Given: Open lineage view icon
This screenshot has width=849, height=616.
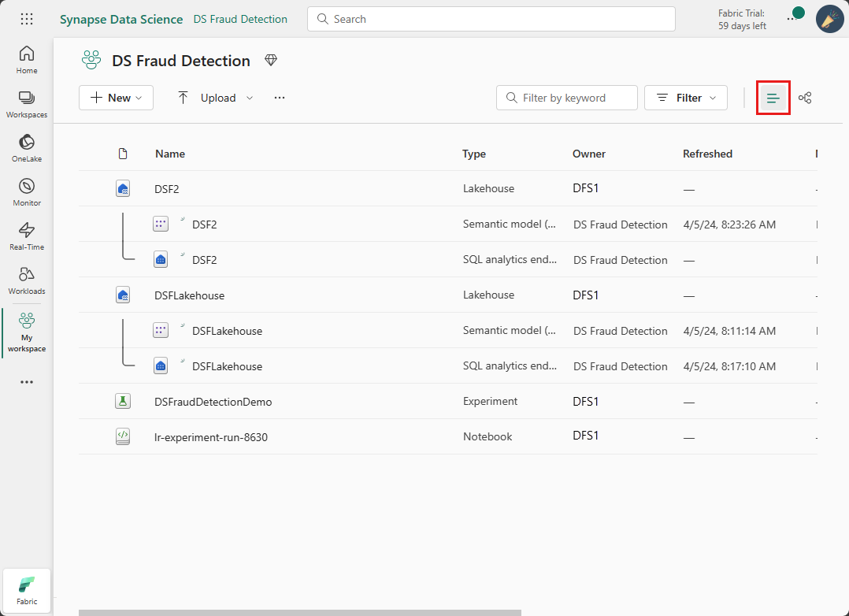Looking at the screenshot, I should (805, 98).
